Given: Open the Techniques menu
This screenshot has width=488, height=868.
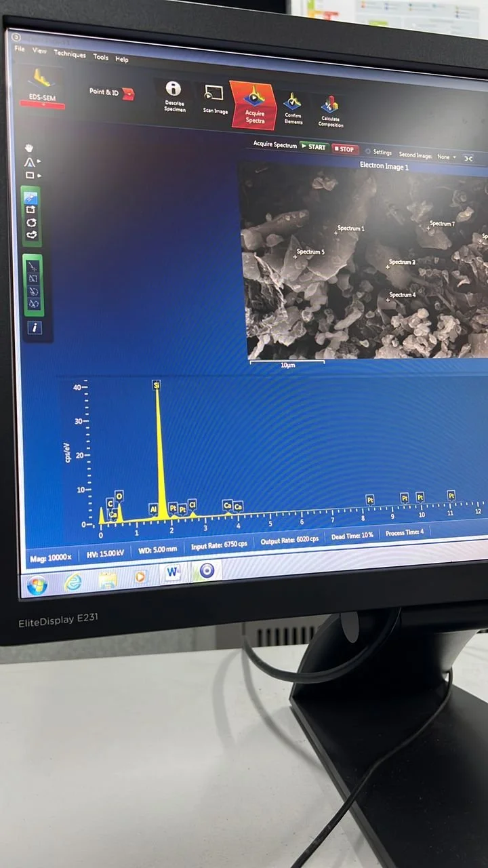Looking at the screenshot, I should click(70, 54).
